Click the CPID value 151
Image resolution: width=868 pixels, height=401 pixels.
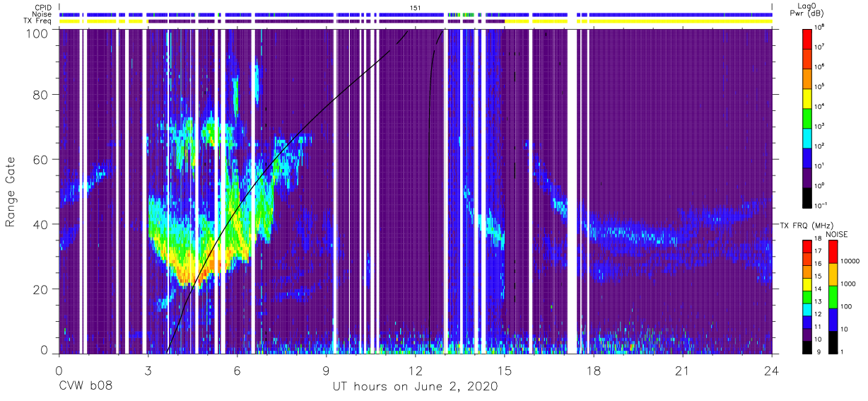tap(415, 7)
